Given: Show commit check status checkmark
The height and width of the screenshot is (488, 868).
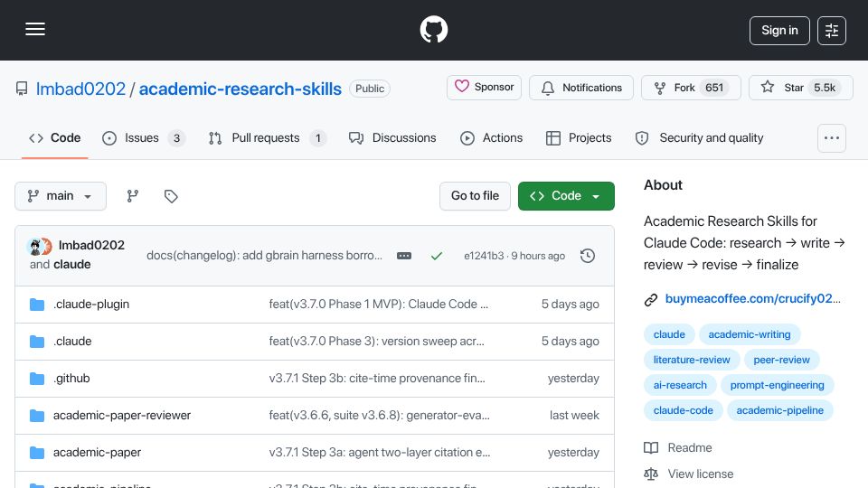Looking at the screenshot, I should (437, 256).
